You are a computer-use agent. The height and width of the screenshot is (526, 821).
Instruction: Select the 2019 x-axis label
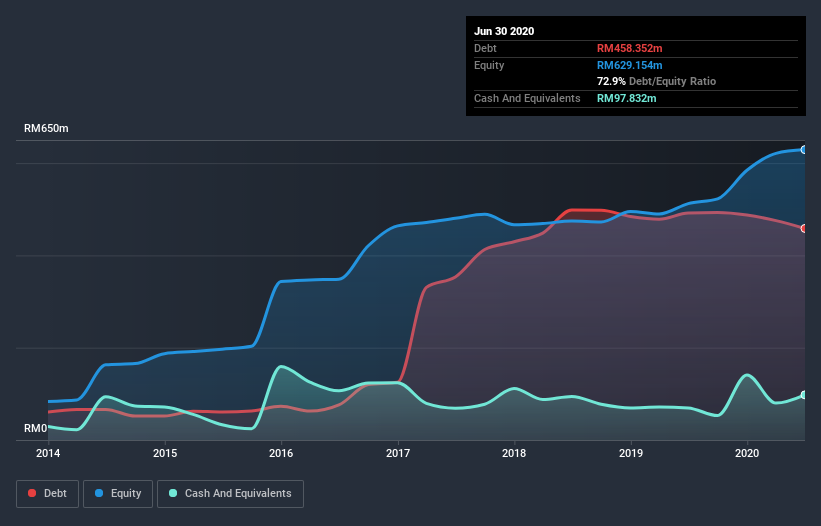click(631, 453)
